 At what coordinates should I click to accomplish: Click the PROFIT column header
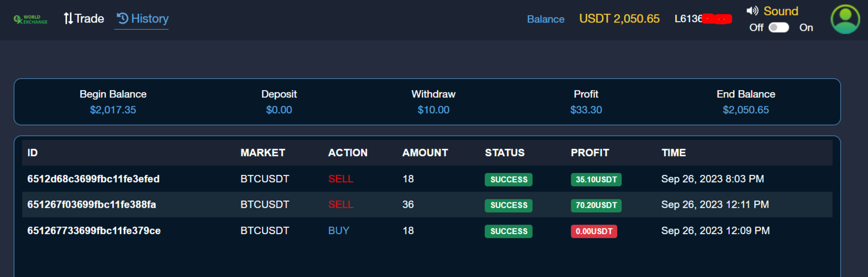590,153
